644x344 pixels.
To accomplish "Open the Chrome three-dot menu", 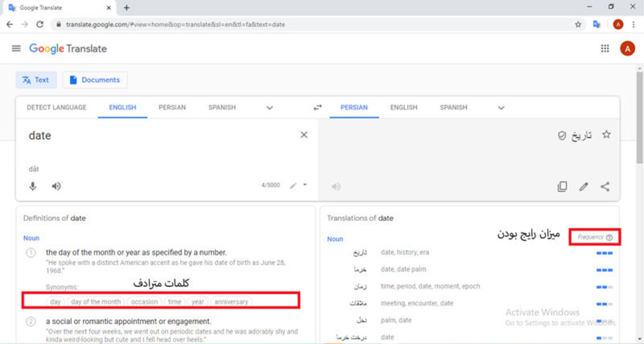I will 633,24.
